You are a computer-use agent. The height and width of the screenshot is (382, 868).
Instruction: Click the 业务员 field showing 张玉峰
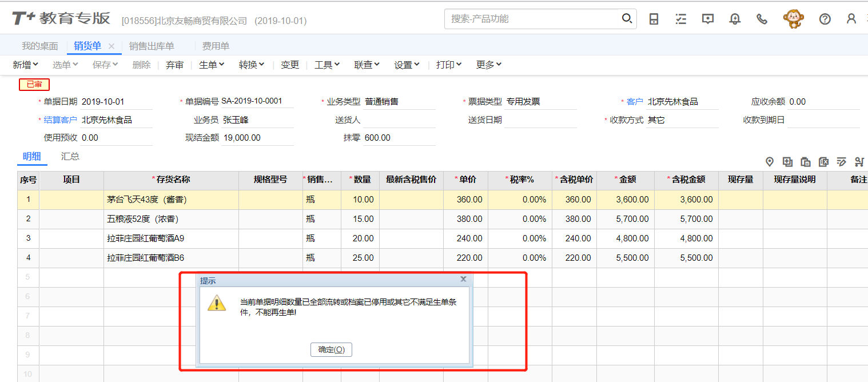coord(257,120)
